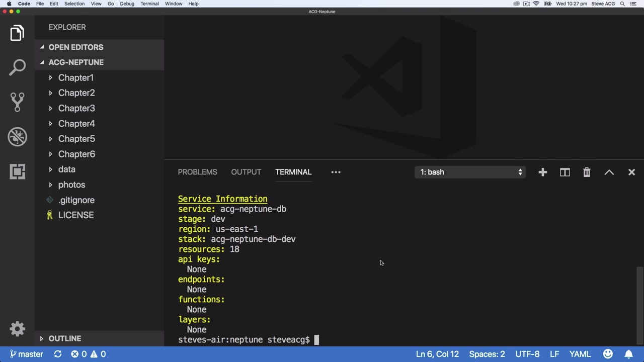
Task: Open the Selection menu
Action: pyautogui.click(x=74, y=4)
